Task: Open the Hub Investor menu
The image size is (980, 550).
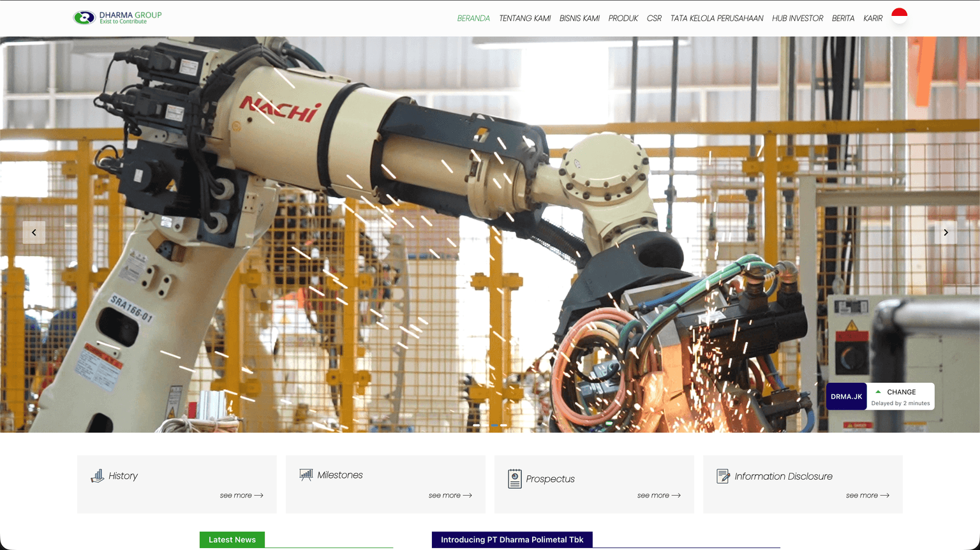Action: (798, 19)
